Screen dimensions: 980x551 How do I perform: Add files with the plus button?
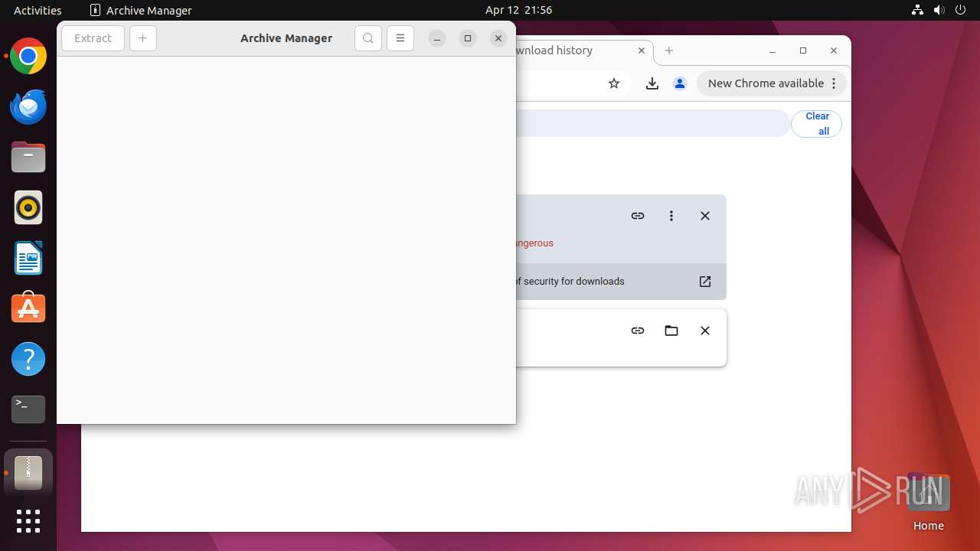point(143,38)
